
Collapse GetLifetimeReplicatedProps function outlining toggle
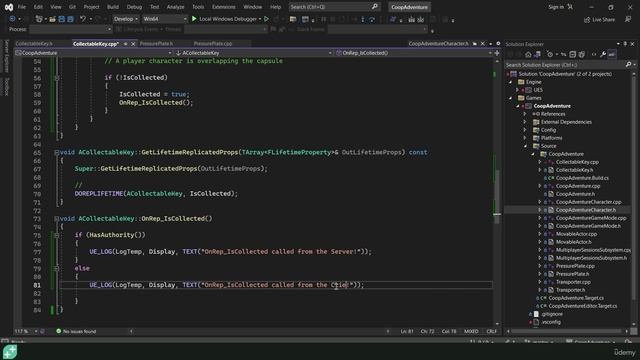point(57,153)
